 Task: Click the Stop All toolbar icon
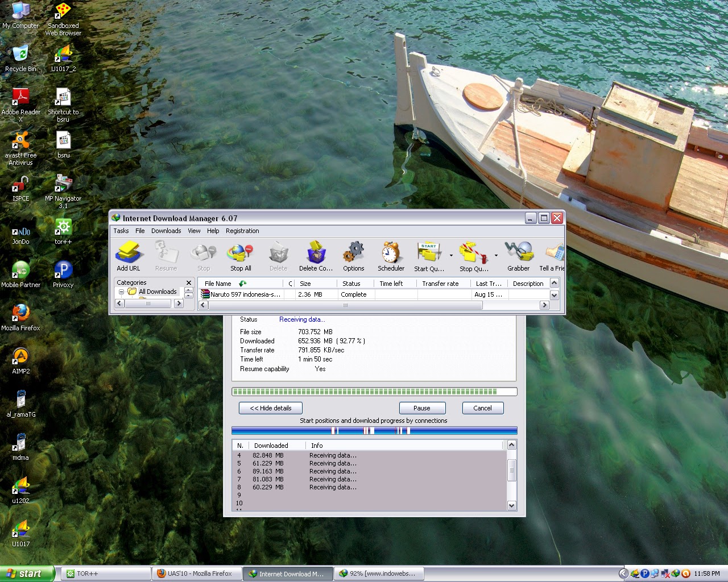[x=241, y=256]
